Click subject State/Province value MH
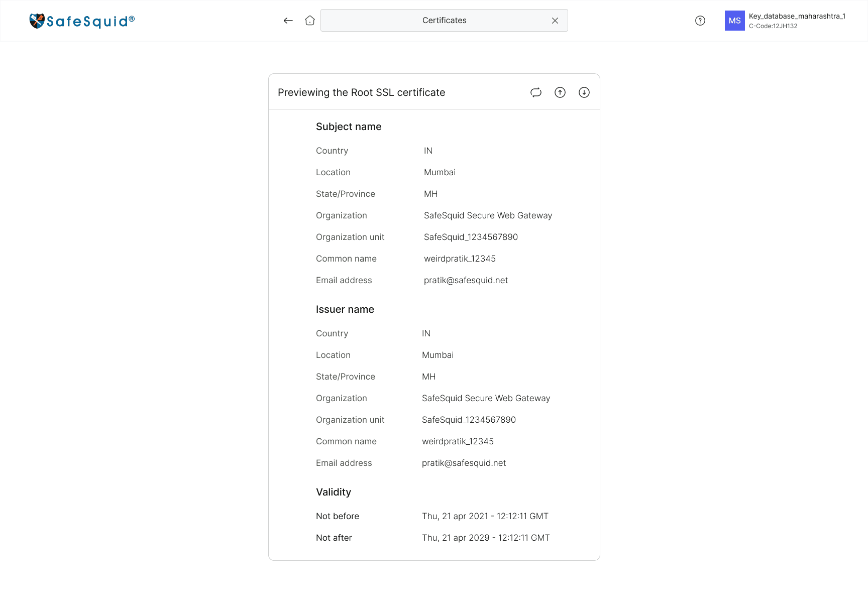 pyautogui.click(x=430, y=194)
